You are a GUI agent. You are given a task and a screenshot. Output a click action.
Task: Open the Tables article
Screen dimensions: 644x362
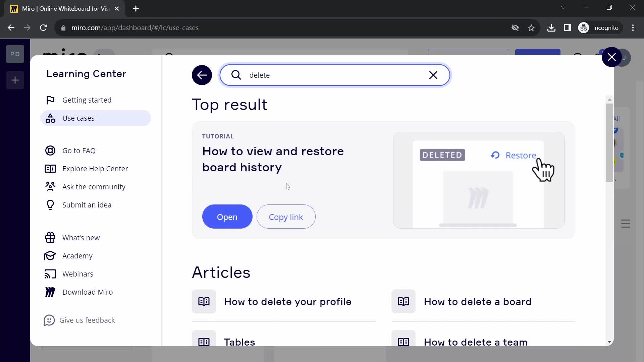pos(239,342)
